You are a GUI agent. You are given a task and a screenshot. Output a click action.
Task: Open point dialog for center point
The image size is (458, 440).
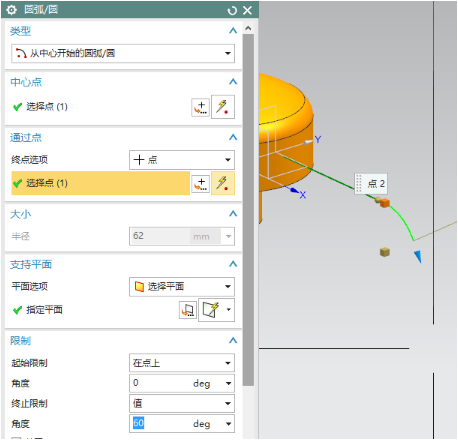(200, 107)
